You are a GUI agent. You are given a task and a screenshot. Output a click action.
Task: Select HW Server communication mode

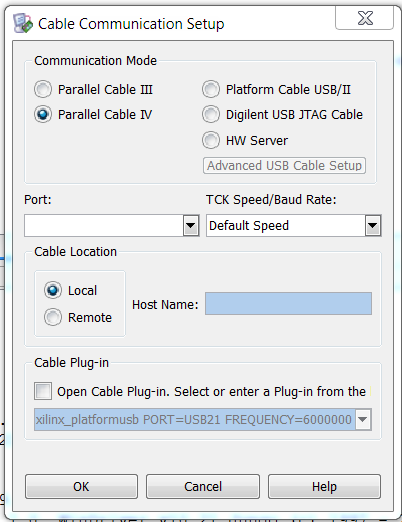211,140
